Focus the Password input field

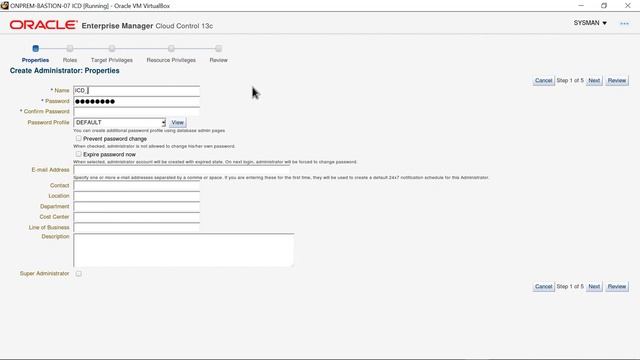tap(137, 101)
